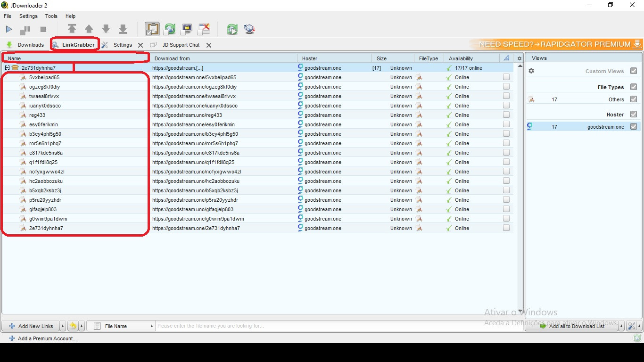Uncheck the Custom Views checkbox
Image resolution: width=644 pixels, height=362 pixels.
[634, 71]
